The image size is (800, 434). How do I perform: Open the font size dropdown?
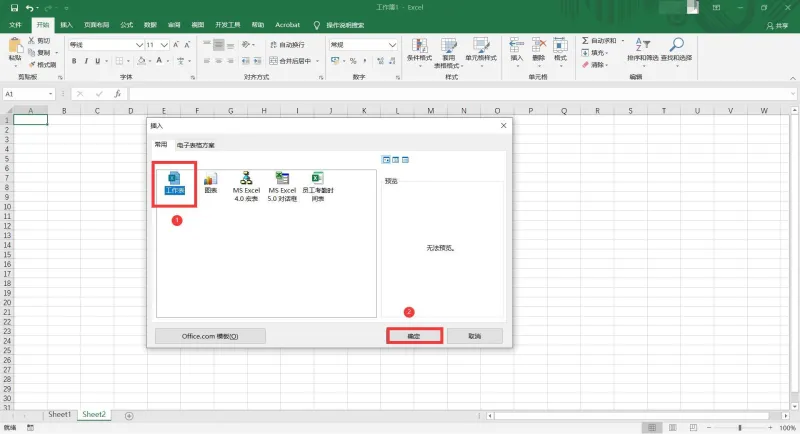164,45
